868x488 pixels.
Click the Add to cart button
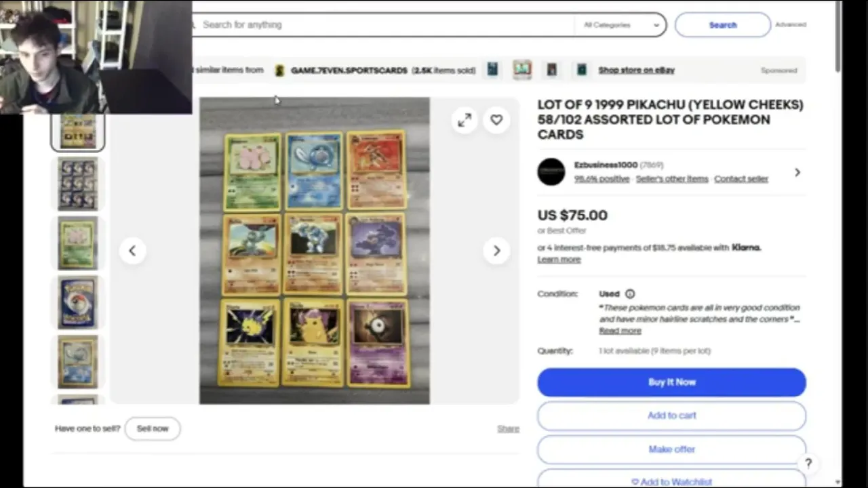point(672,415)
